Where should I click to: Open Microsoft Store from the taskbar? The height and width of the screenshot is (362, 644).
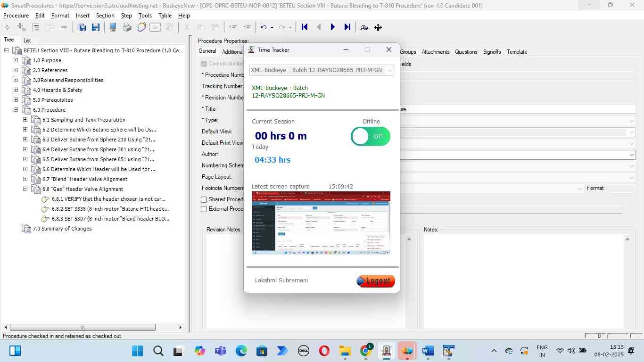click(262, 351)
